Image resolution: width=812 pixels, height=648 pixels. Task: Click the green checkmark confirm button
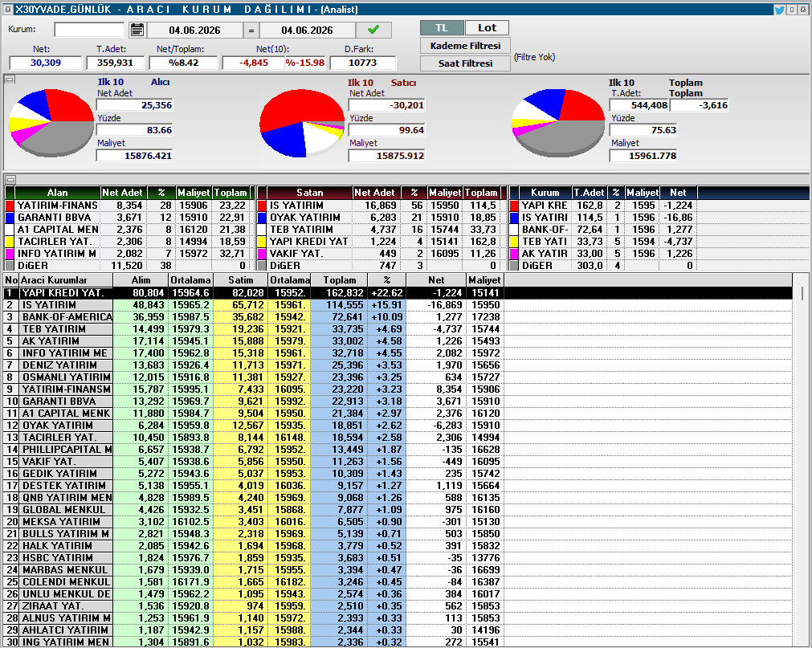click(373, 30)
